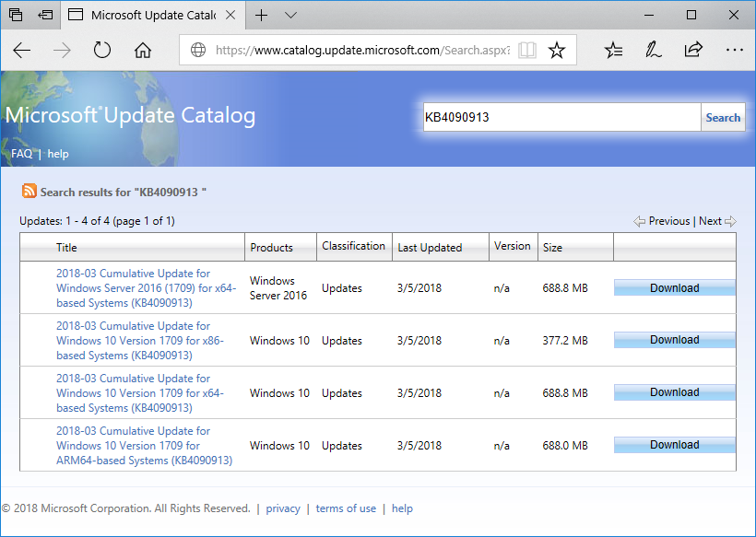Open new tab with plus button
The image size is (756, 537).
point(262,15)
